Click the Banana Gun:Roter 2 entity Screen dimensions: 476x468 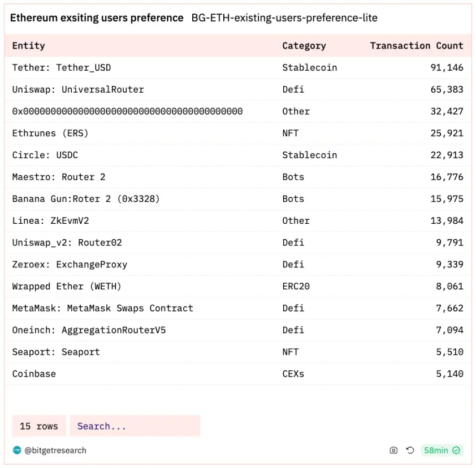coord(86,199)
